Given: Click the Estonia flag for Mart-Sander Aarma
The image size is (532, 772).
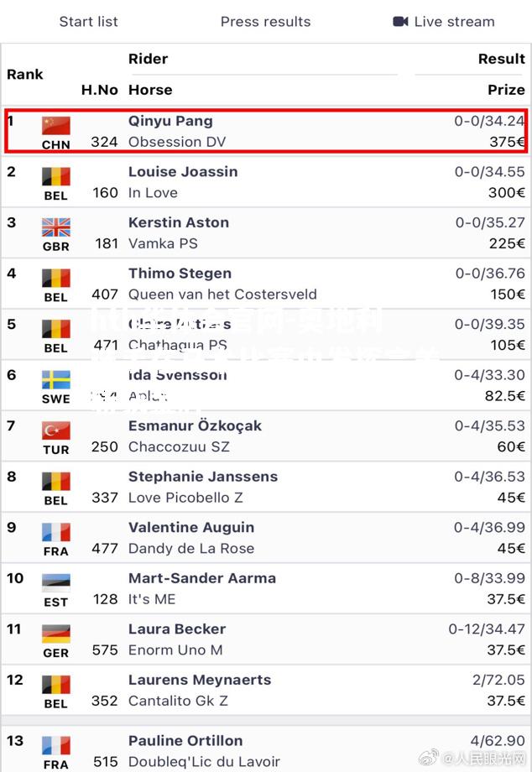Looking at the screenshot, I should point(56,583).
